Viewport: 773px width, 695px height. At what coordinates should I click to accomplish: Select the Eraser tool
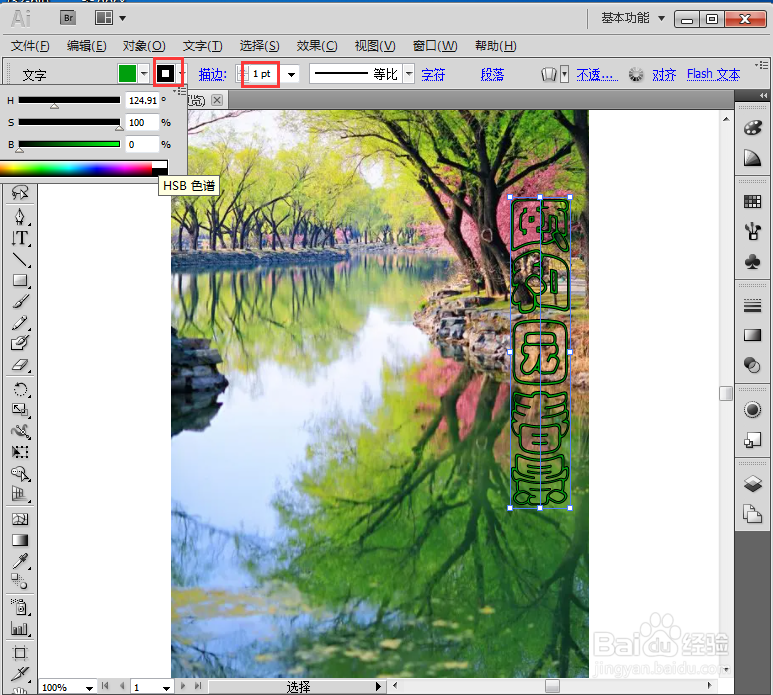tap(20, 365)
